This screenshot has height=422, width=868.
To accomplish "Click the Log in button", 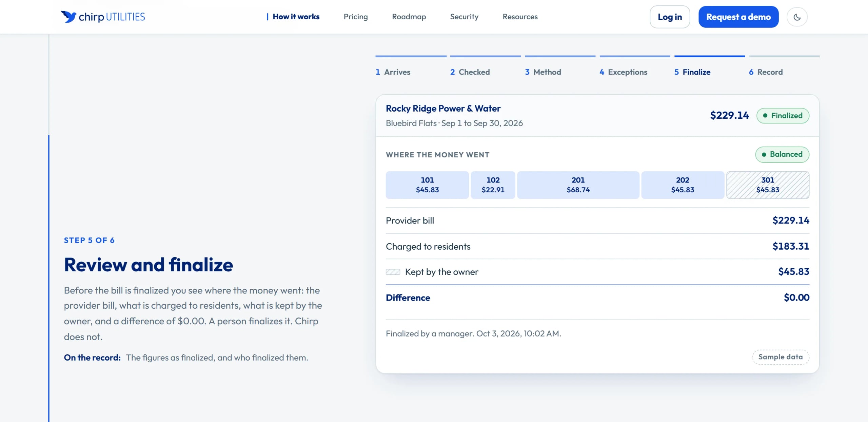I will coord(669,17).
